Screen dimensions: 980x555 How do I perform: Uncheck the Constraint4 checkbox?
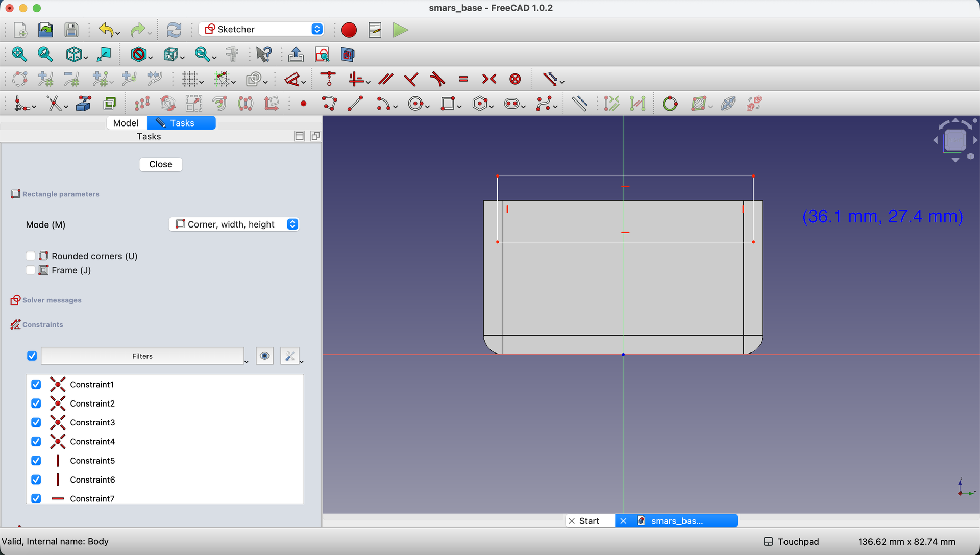pos(36,442)
